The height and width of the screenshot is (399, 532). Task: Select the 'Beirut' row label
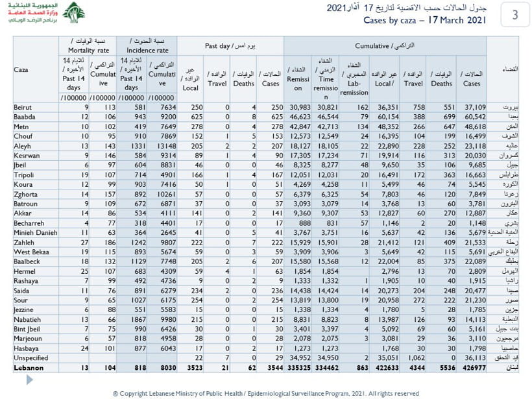click(23, 107)
